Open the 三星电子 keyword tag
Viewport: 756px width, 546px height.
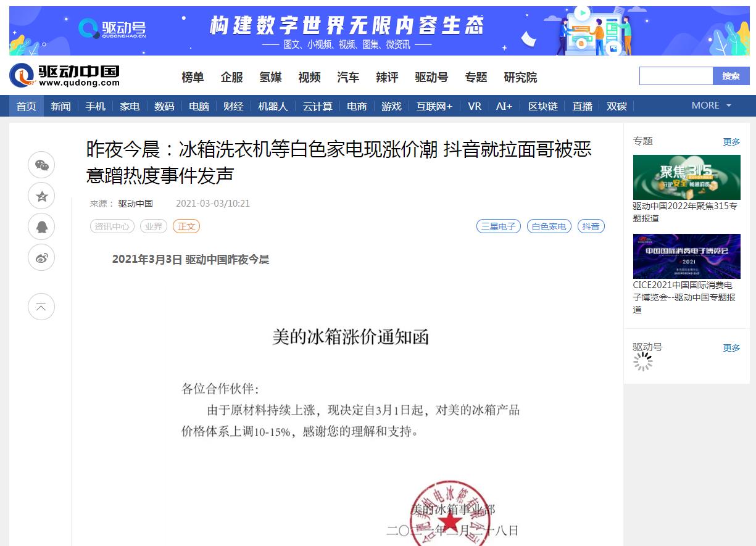[x=499, y=226]
